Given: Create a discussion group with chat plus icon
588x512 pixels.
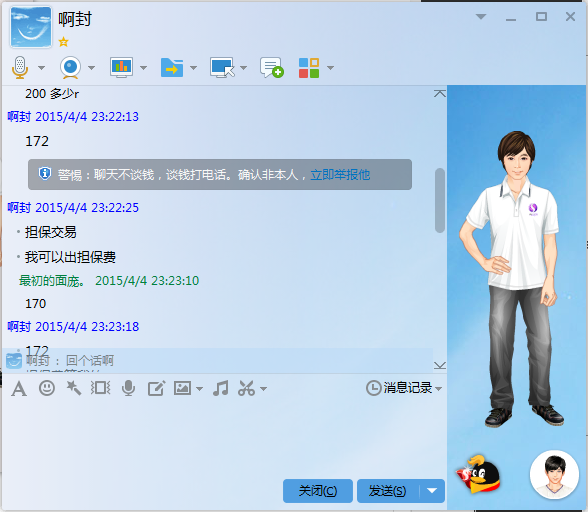Looking at the screenshot, I should [x=272, y=68].
